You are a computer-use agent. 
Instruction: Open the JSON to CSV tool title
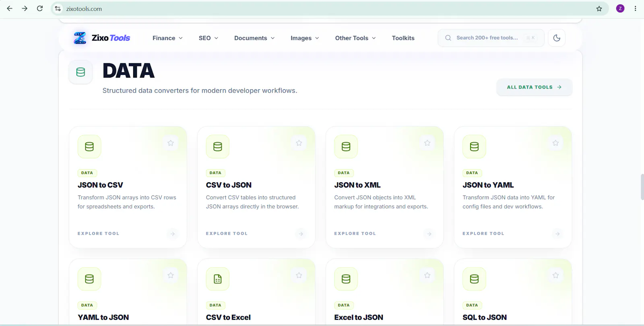click(x=100, y=185)
